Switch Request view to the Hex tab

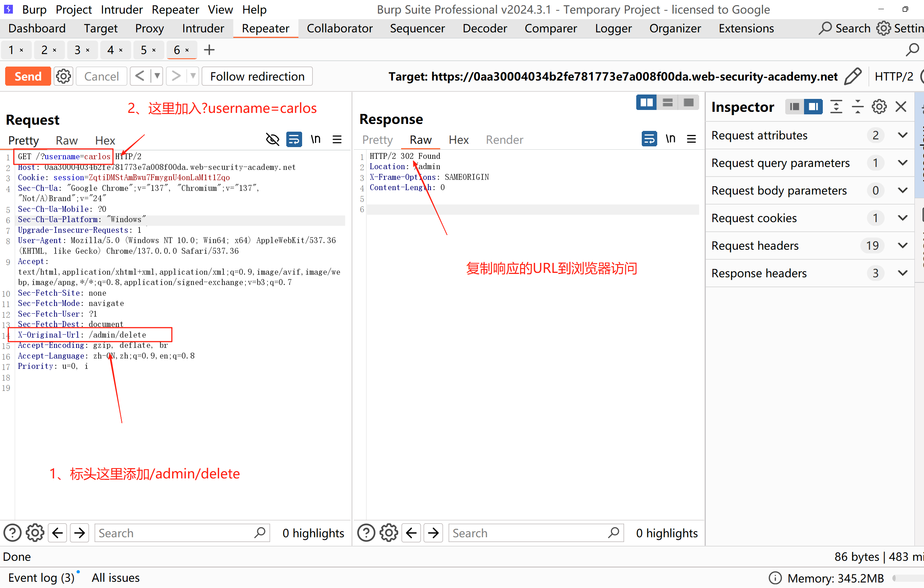(105, 140)
